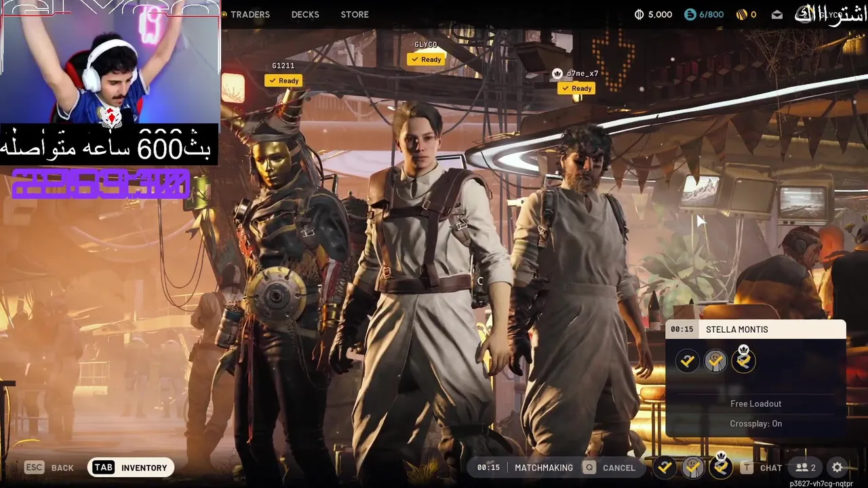
Task: Click BACK next to ESC
Action: 62,468
